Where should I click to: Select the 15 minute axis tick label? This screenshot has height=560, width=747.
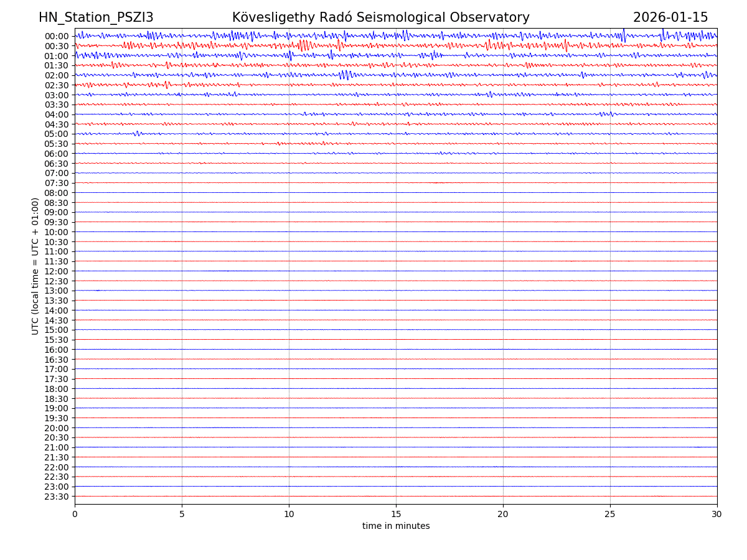coord(396,515)
